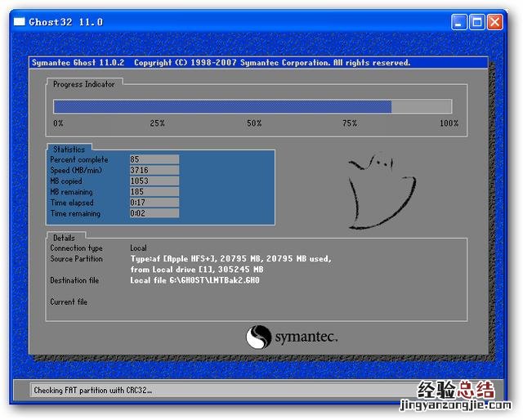Select the Time elapsed value field

(154, 202)
